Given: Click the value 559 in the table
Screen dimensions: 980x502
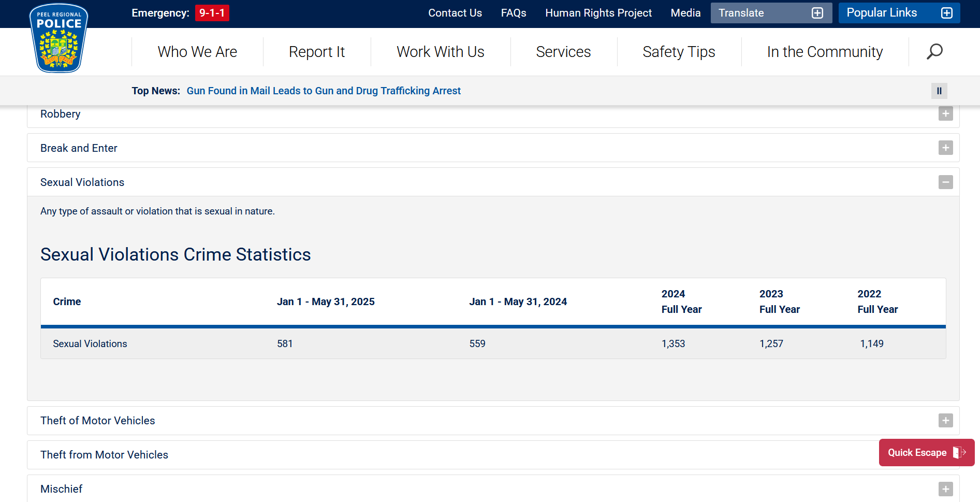Looking at the screenshot, I should [477, 344].
